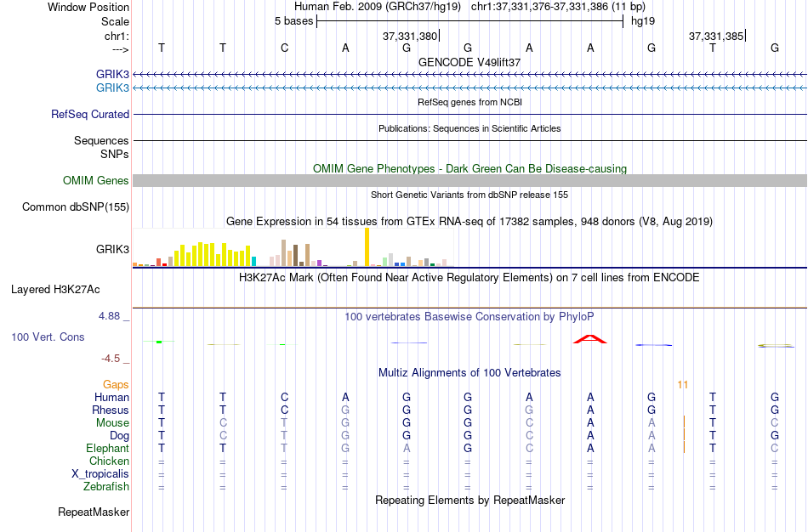Select the Elephant species row label
Viewport: 808px width, 532px height.
pos(108,448)
